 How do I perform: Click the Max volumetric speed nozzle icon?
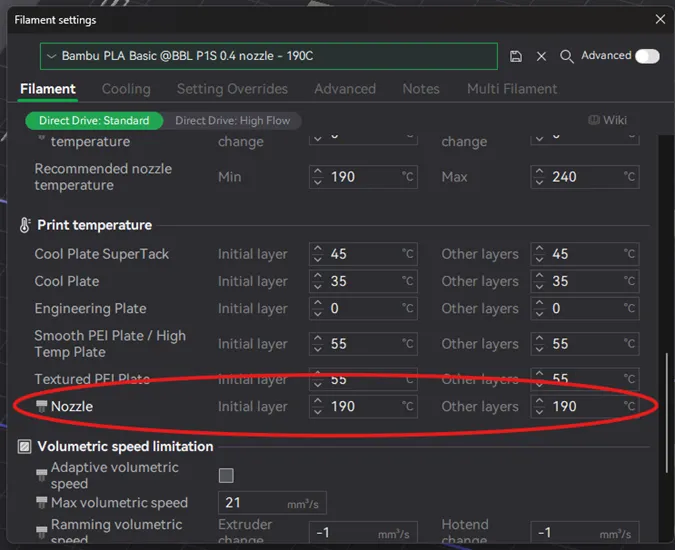click(41, 502)
